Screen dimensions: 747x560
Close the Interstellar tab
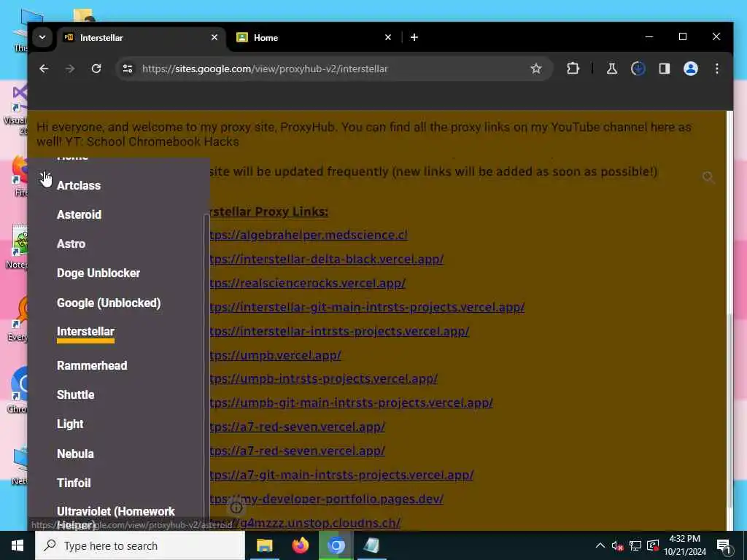(214, 37)
